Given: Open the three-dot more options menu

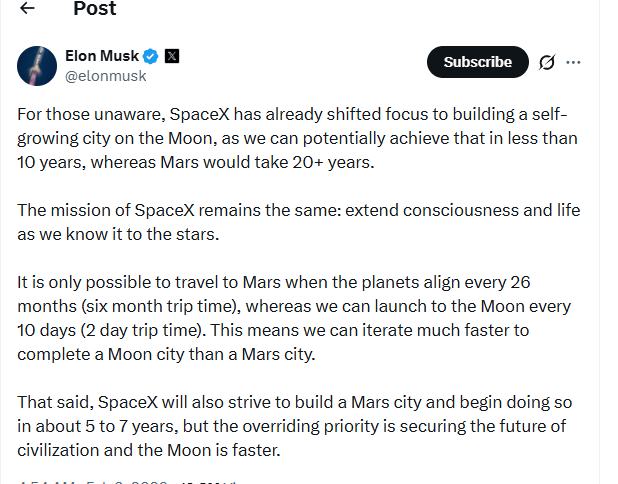Looking at the screenshot, I should click(x=573, y=62).
